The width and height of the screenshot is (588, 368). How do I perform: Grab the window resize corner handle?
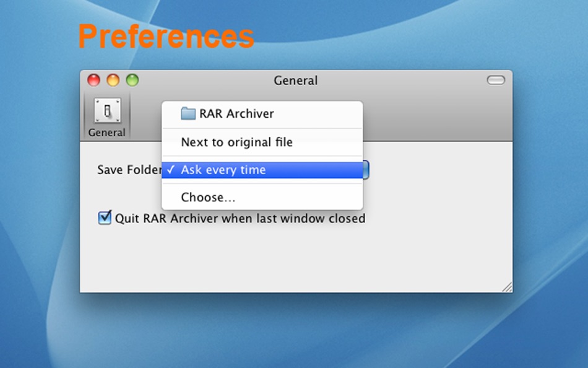(507, 287)
